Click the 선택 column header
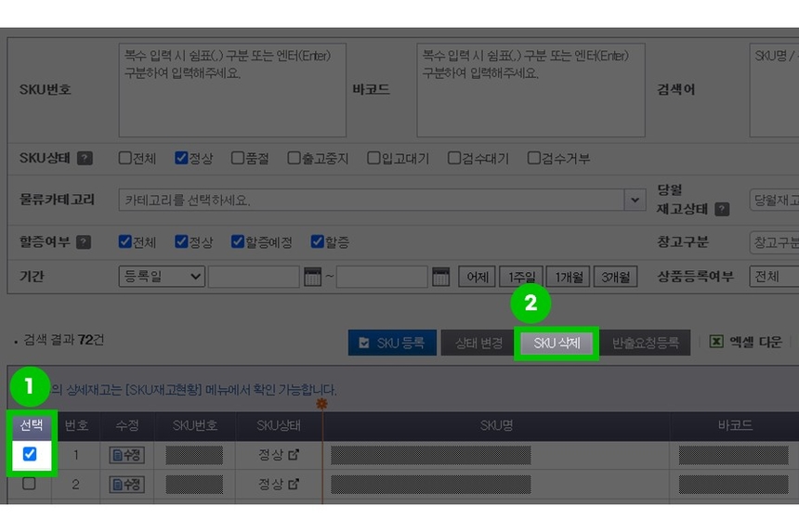 click(x=31, y=425)
